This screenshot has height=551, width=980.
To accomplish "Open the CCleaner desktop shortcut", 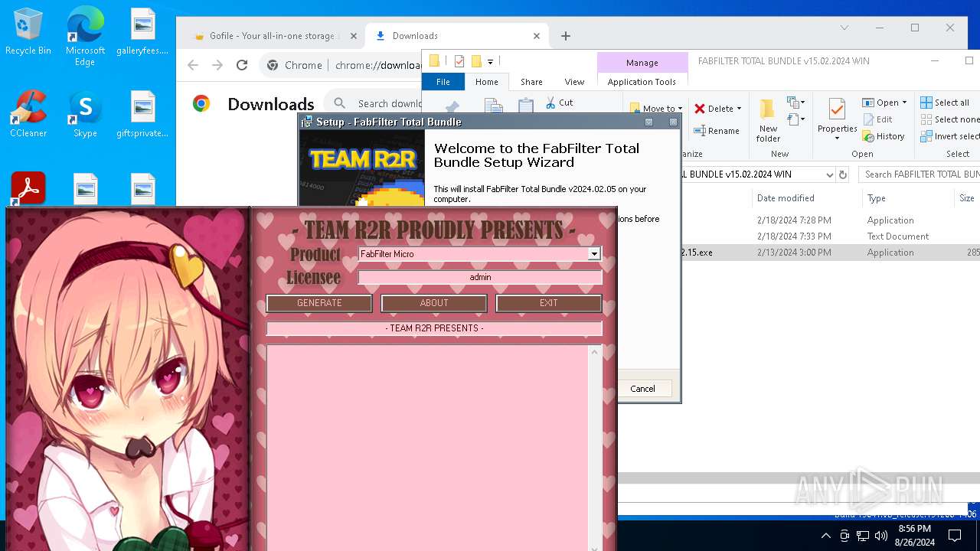I will click(x=28, y=114).
